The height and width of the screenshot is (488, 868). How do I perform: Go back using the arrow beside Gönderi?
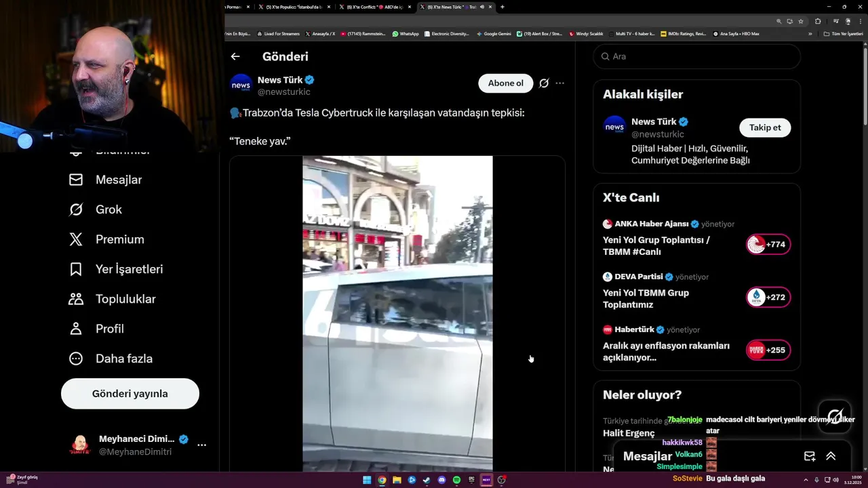[235, 57]
